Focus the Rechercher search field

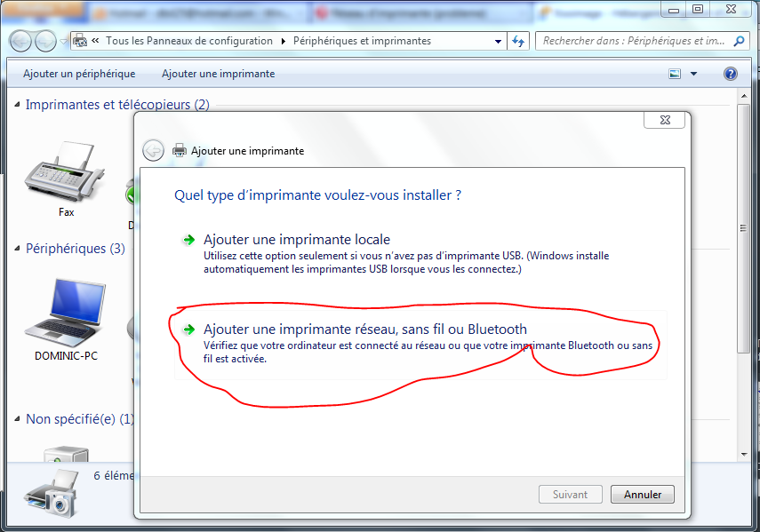[x=633, y=41]
